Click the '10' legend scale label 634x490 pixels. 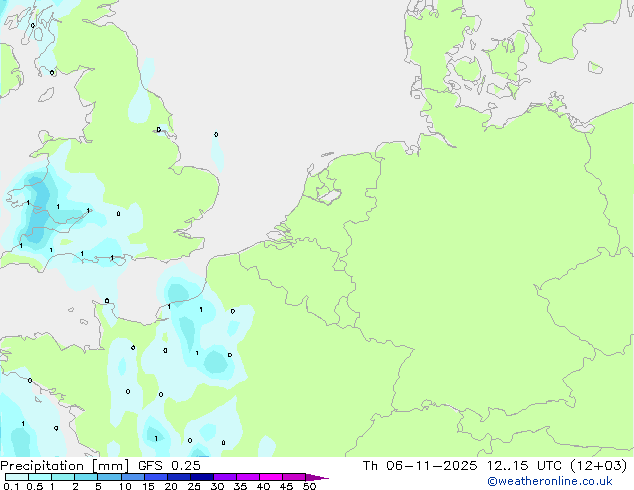coord(125,486)
